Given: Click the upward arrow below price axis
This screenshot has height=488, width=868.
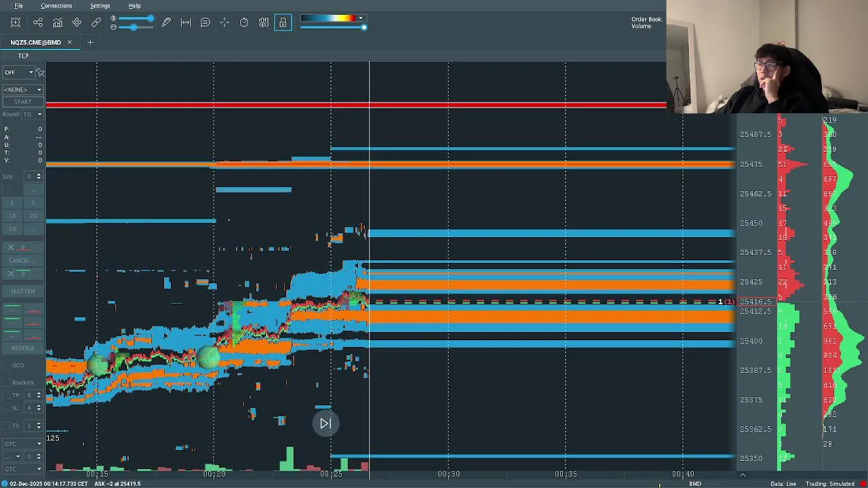Looking at the screenshot, I should tap(743, 474).
